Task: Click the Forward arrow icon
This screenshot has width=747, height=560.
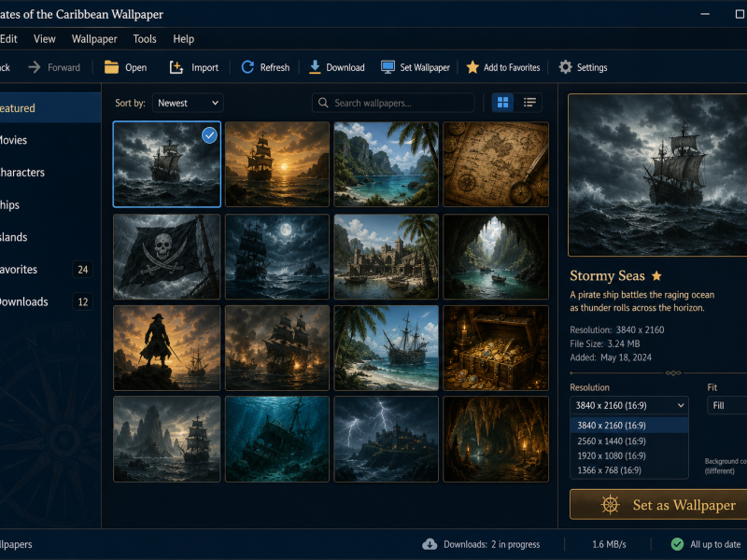Action: pyautogui.click(x=35, y=67)
